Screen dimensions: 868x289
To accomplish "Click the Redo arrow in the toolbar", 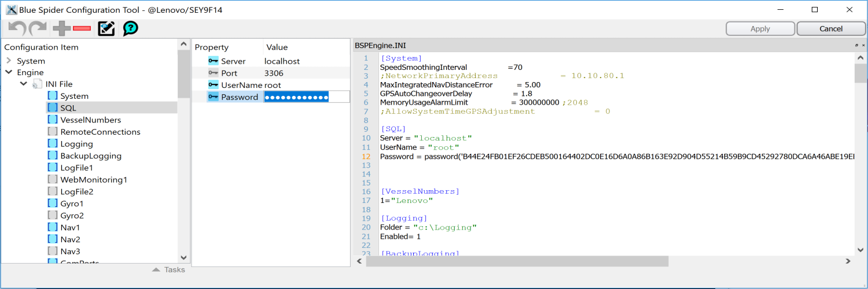I will pyautogui.click(x=38, y=28).
